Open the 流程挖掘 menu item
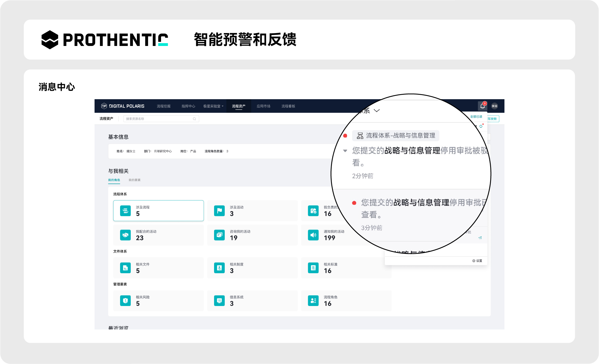 coord(164,106)
